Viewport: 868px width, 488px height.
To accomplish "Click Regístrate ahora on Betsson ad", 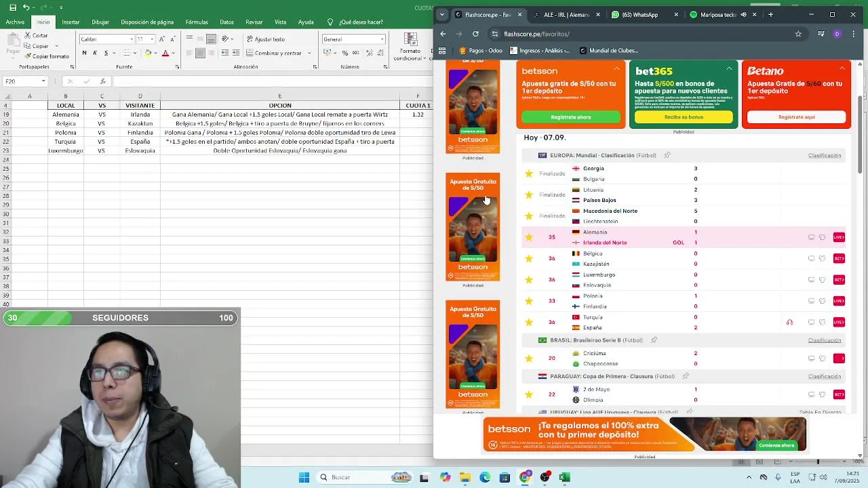I will (571, 117).
